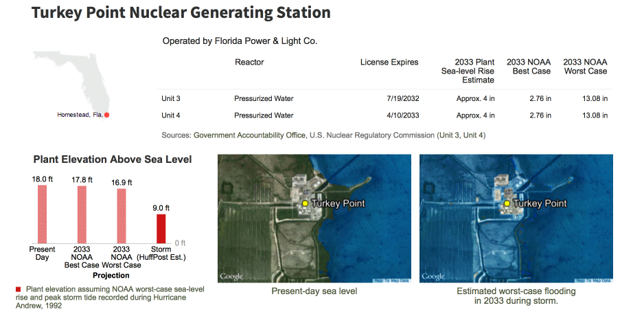Click the '17.8 ft' bar value label
The image size is (644, 323).
point(82,180)
